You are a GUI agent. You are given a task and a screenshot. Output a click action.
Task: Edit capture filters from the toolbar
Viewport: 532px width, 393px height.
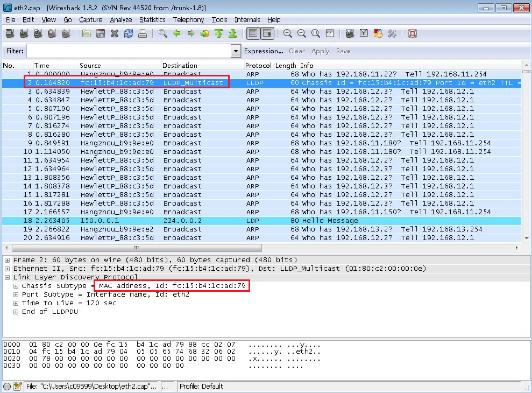[350, 33]
